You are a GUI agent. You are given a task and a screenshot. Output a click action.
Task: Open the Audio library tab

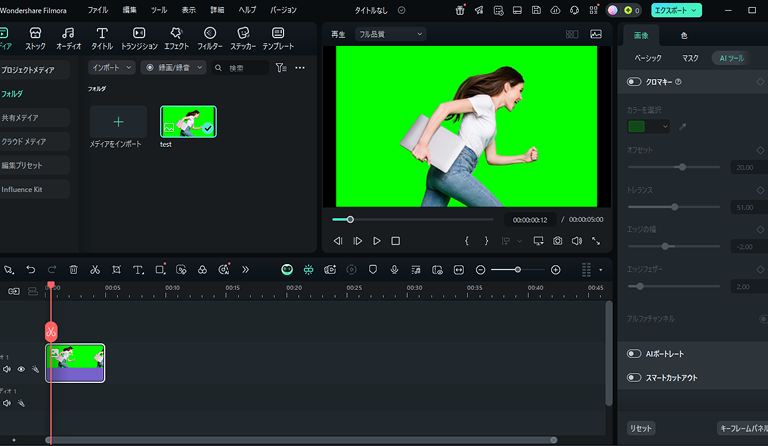[69, 39]
